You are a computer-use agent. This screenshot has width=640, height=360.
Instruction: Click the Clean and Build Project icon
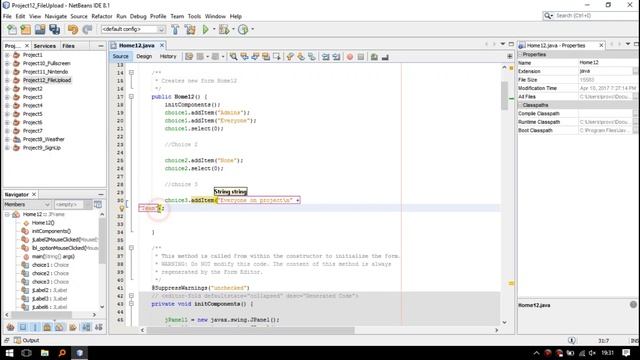pyautogui.click(x=190, y=29)
